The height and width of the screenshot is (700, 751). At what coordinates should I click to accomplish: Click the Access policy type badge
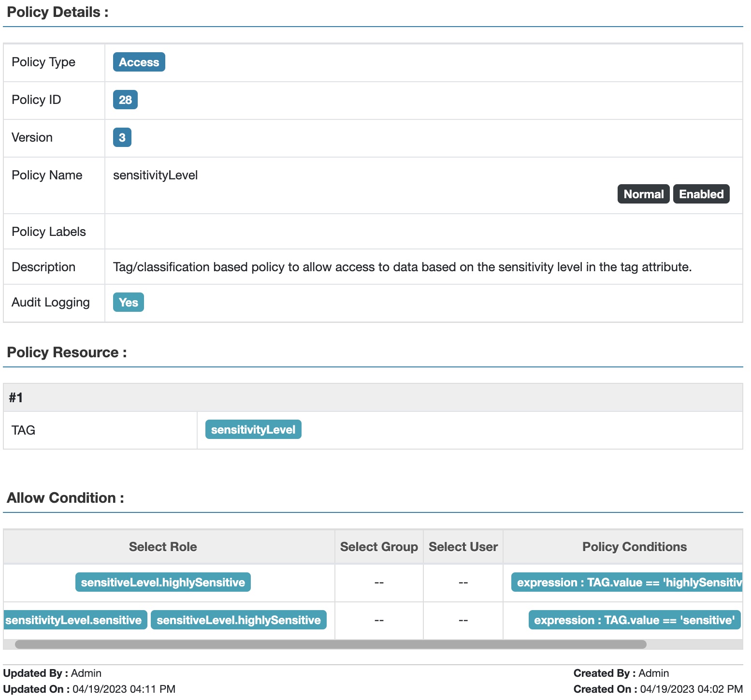click(x=139, y=62)
